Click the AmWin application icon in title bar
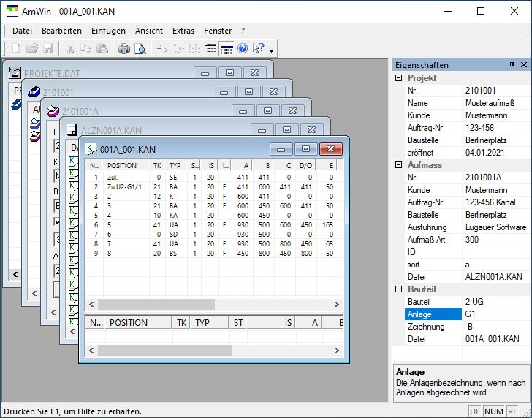This screenshot has width=532, height=418. point(12,11)
